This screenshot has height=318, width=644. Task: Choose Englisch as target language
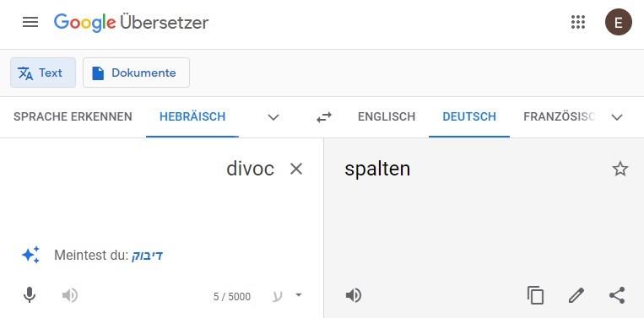[x=387, y=117]
